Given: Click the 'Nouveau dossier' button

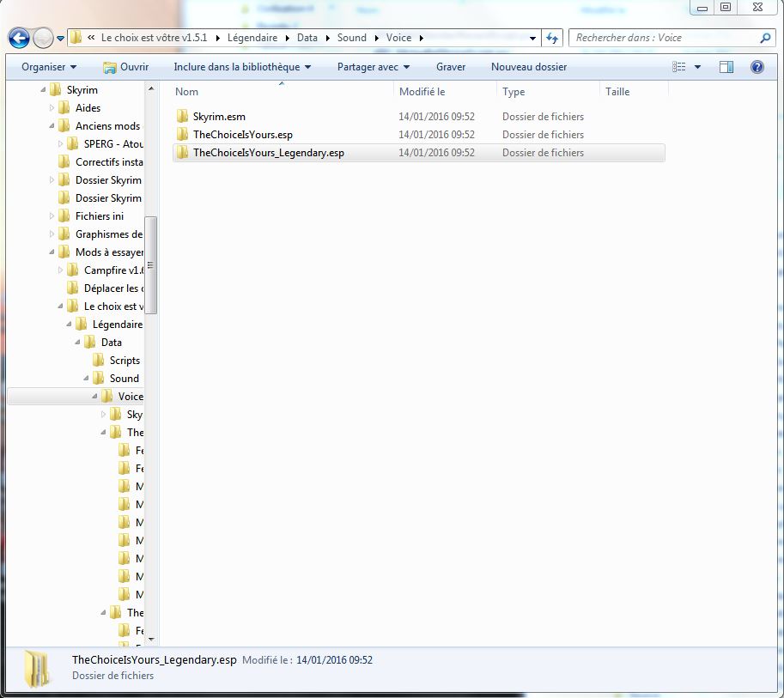Looking at the screenshot, I should point(529,67).
